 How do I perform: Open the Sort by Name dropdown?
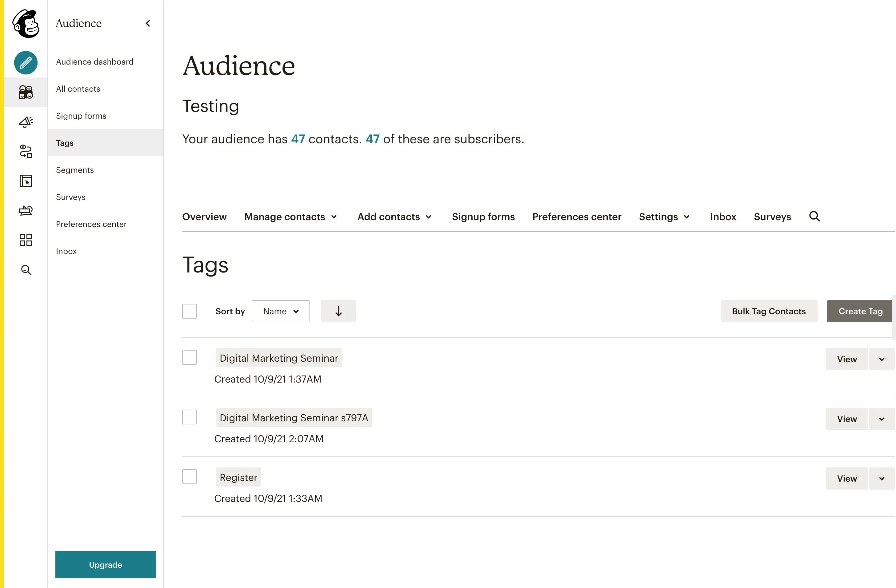point(280,311)
